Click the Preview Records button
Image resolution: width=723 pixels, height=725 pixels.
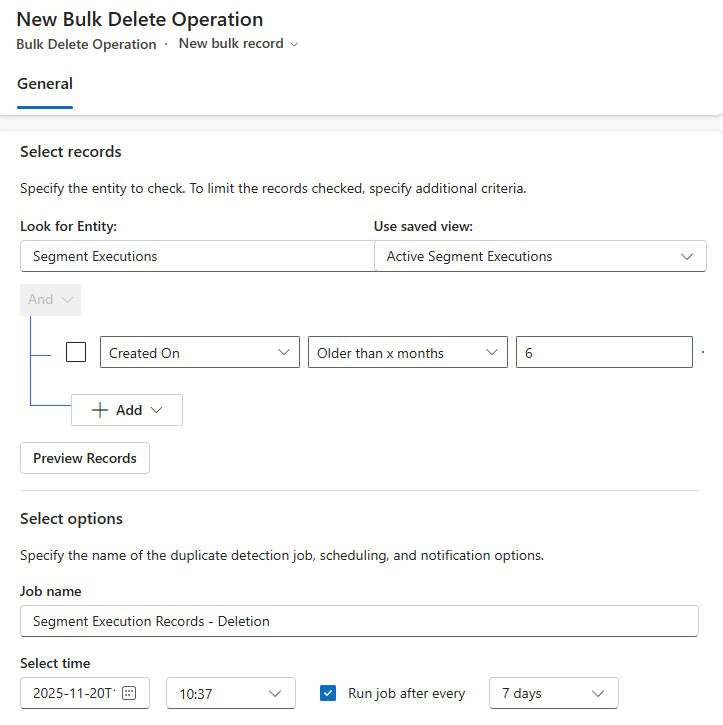(85, 458)
